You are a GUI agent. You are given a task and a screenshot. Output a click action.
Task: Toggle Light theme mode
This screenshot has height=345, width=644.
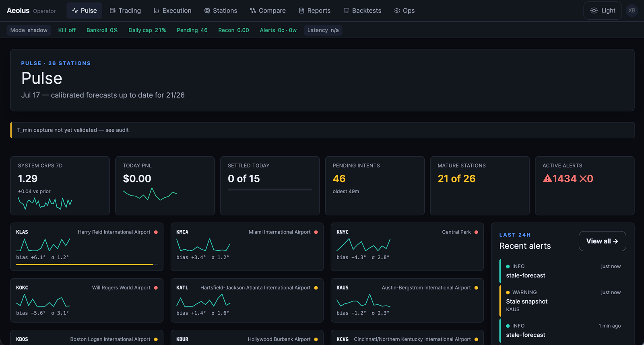(603, 10)
